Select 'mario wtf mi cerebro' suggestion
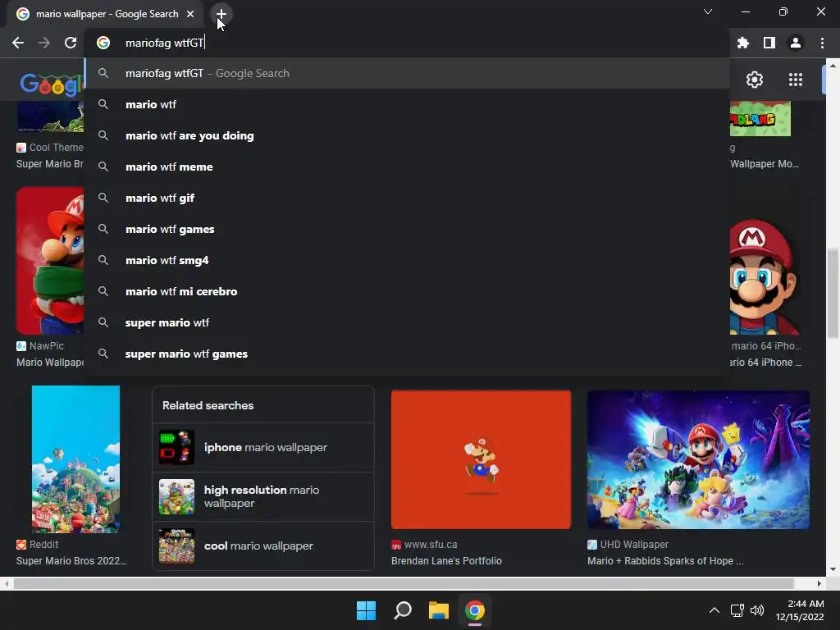The width and height of the screenshot is (840, 630). tap(407, 291)
